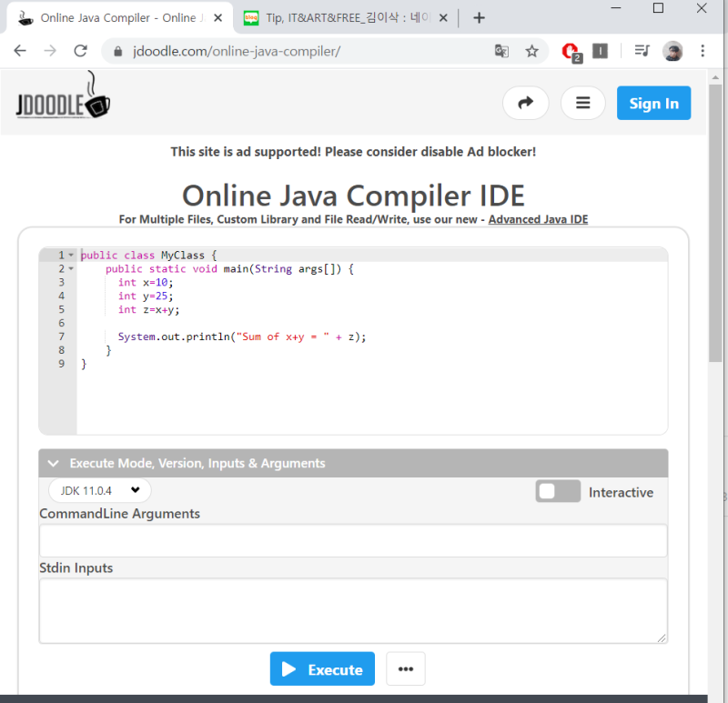Collapse the Execute Mode, Version, Inputs & Arguments section

tap(353, 463)
